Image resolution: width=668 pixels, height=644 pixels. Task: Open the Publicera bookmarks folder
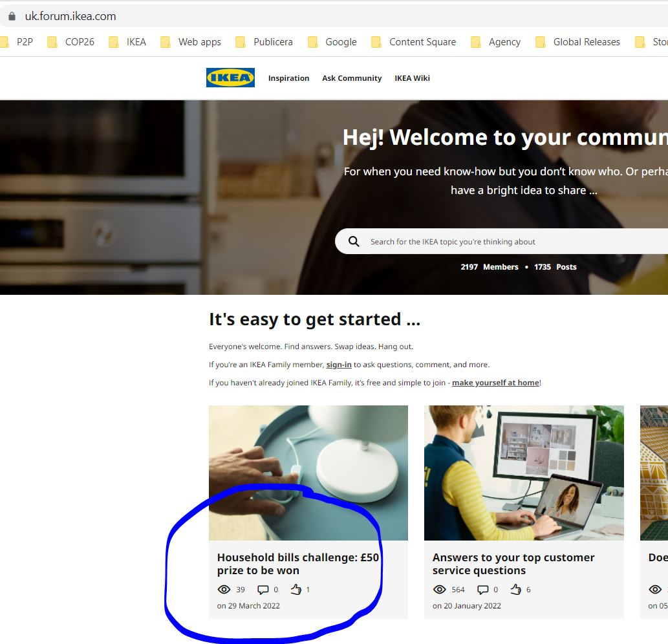click(264, 42)
